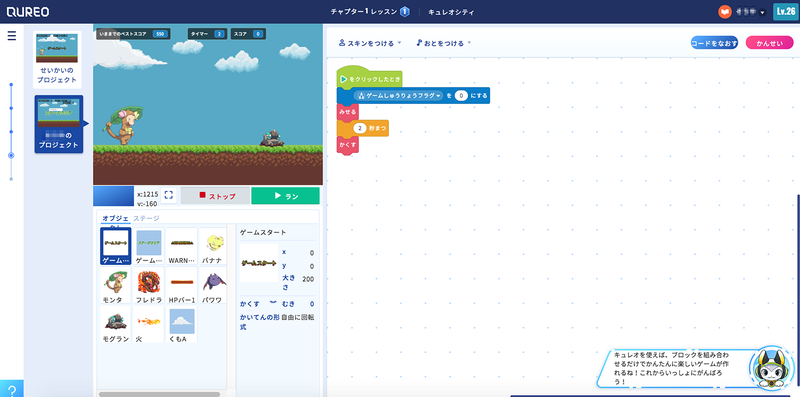Image resolution: width=800 pixels, height=397 pixels.
Task: Click the x position value
Action: coord(311,253)
